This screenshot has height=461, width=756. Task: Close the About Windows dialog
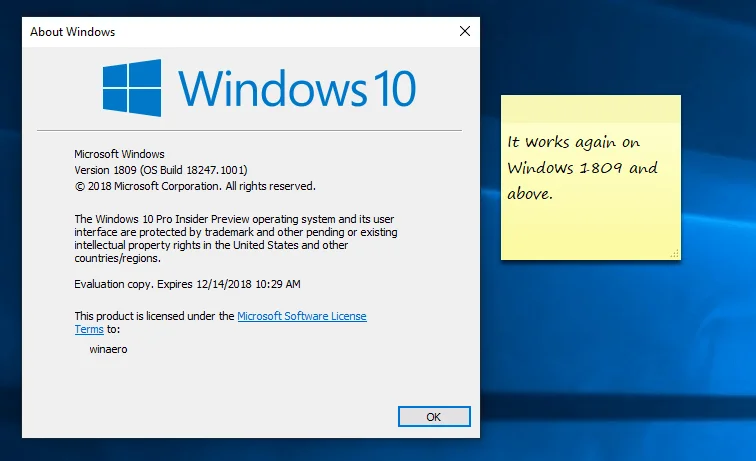coord(464,31)
